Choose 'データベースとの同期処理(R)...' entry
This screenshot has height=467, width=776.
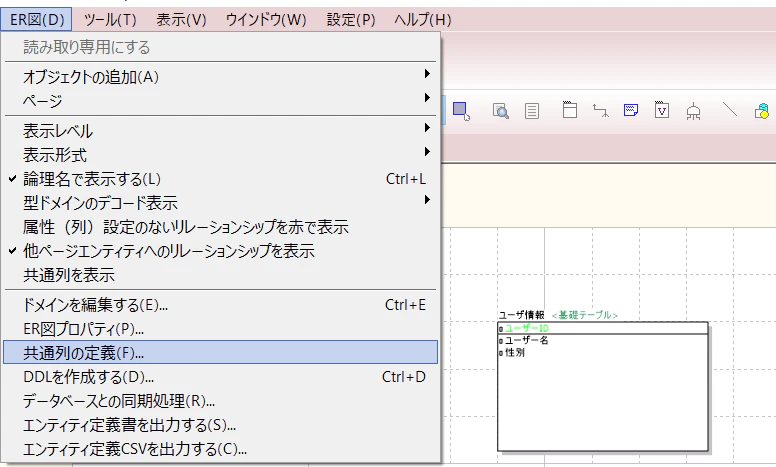(x=221, y=401)
